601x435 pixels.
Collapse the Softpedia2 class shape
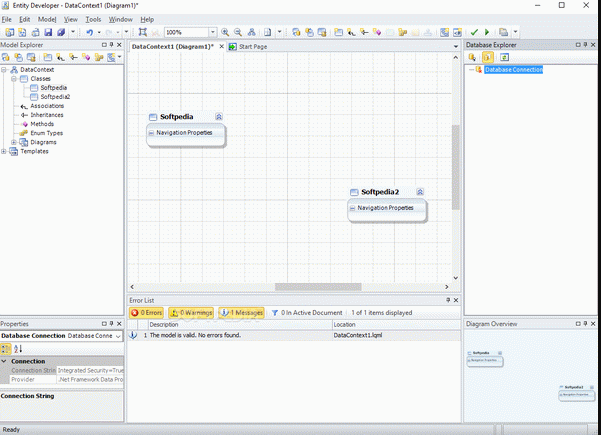click(x=420, y=192)
